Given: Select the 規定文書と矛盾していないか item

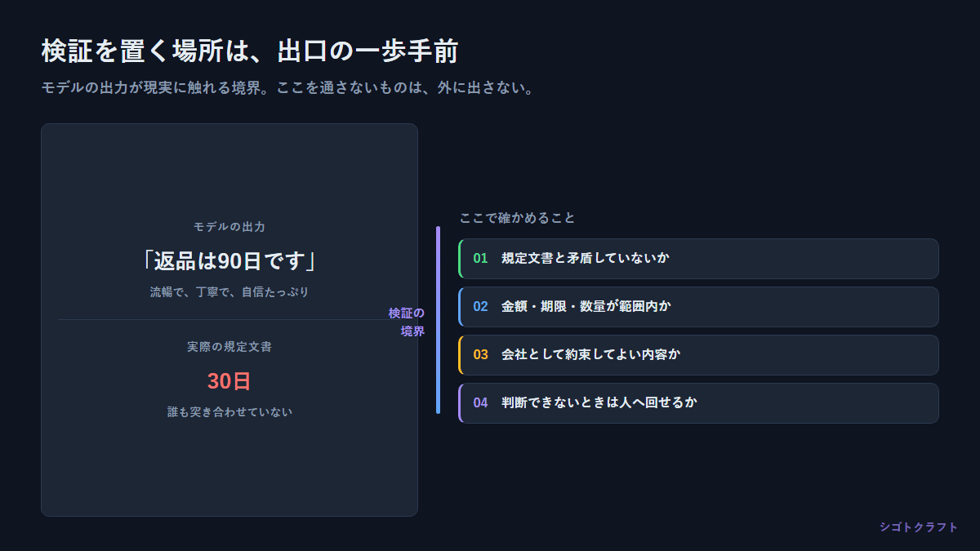Looking at the screenshot, I should 699,259.
